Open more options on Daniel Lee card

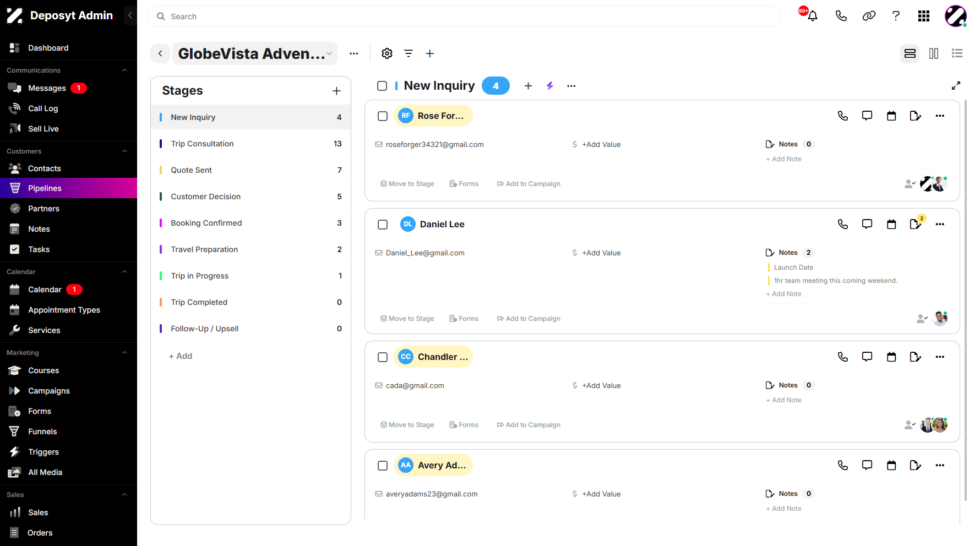point(940,224)
